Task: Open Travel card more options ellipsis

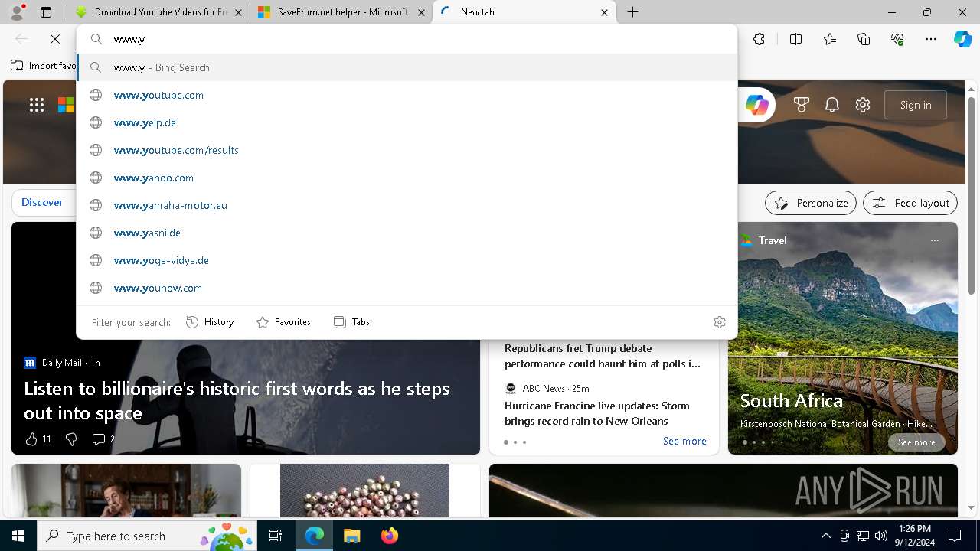Action: coord(934,240)
